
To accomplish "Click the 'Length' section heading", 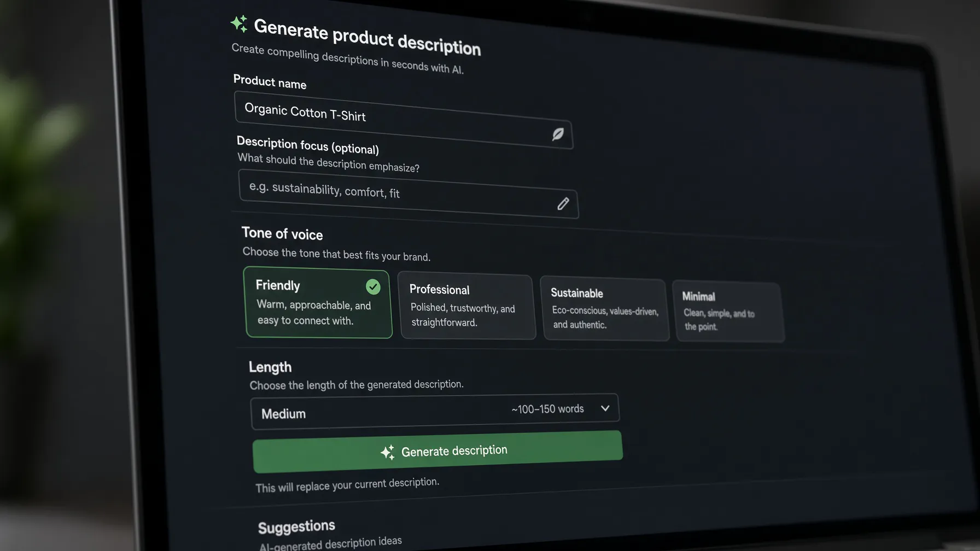I will tap(270, 367).
